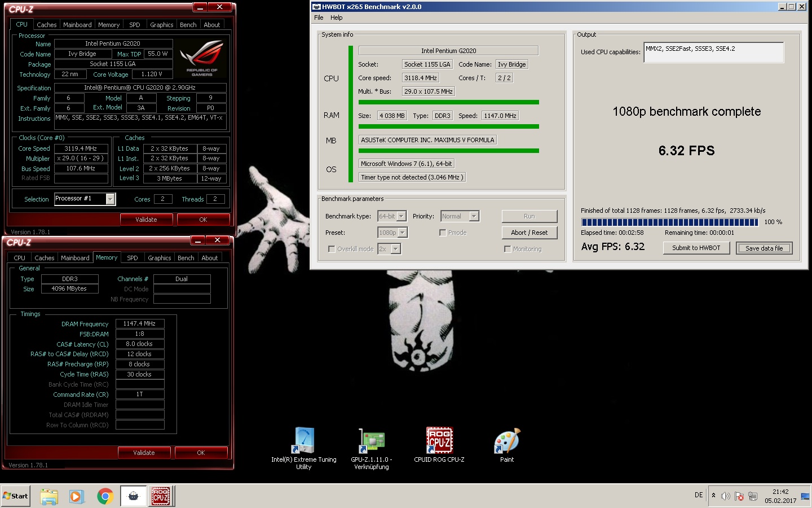Click OK in lower CPU-Z window
Viewport: 812px width, 508px height.
click(x=201, y=453)
